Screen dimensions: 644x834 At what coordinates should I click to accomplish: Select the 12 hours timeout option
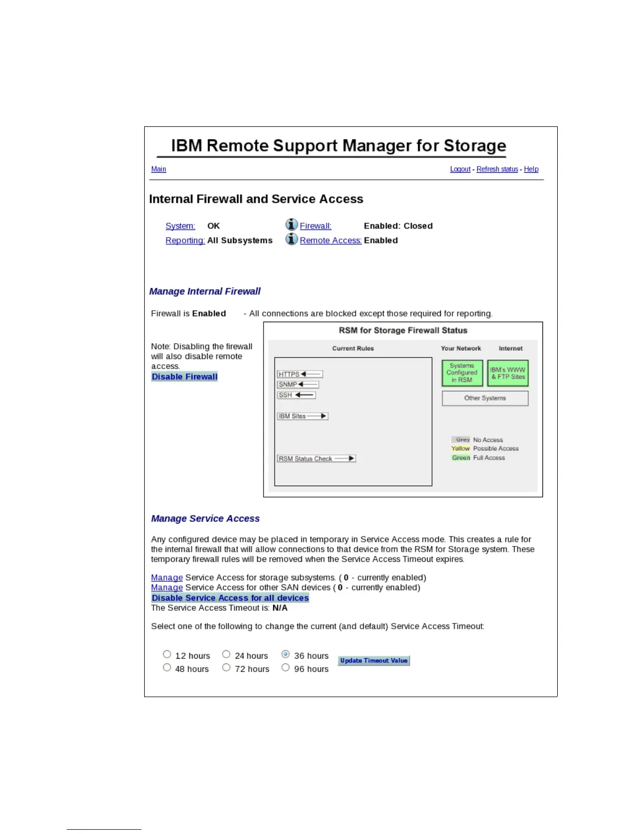[x=167, y=654]
